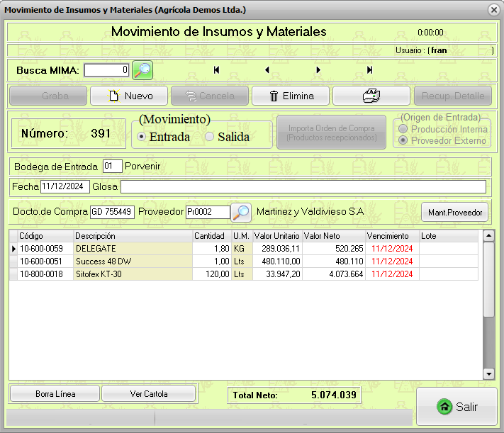Click row selector of Sitofex KT-30 row

tap(13, 274)
